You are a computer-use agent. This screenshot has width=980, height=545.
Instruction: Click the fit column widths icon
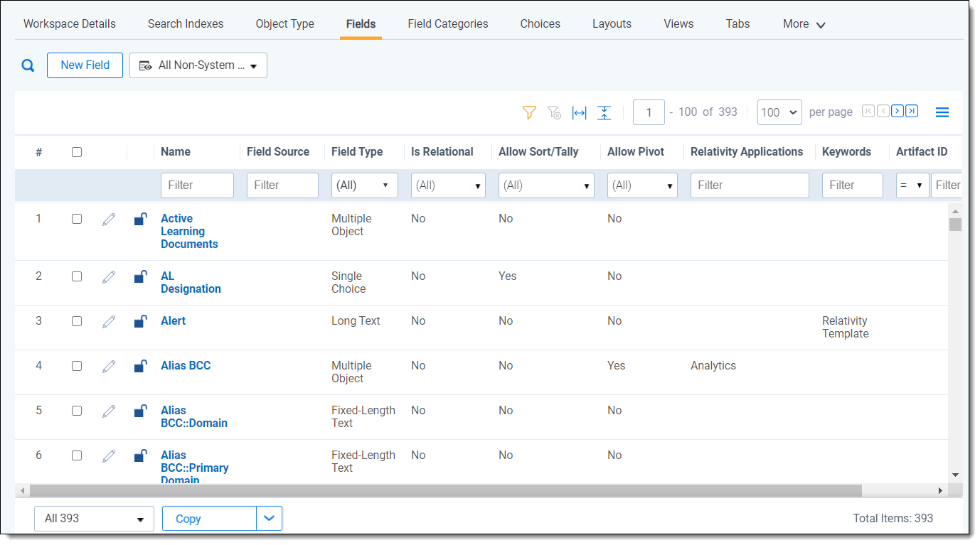pos(580,112)
